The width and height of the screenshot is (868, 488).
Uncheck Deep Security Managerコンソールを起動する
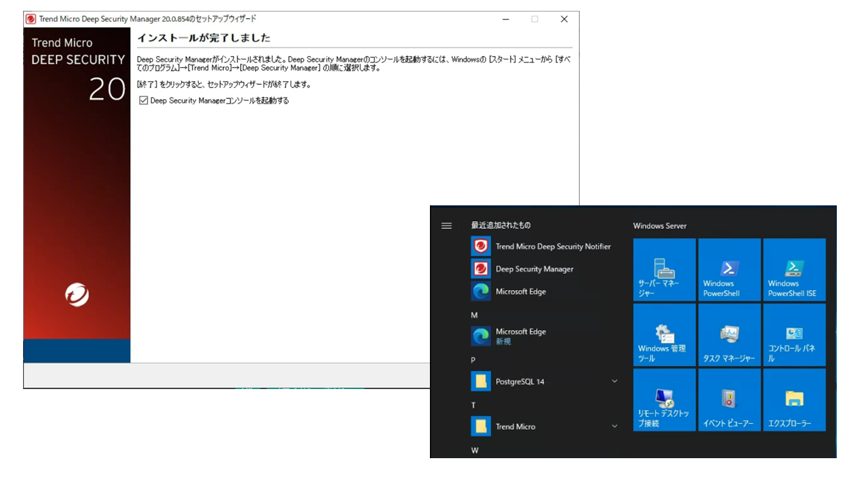click(x=143, y=100)
